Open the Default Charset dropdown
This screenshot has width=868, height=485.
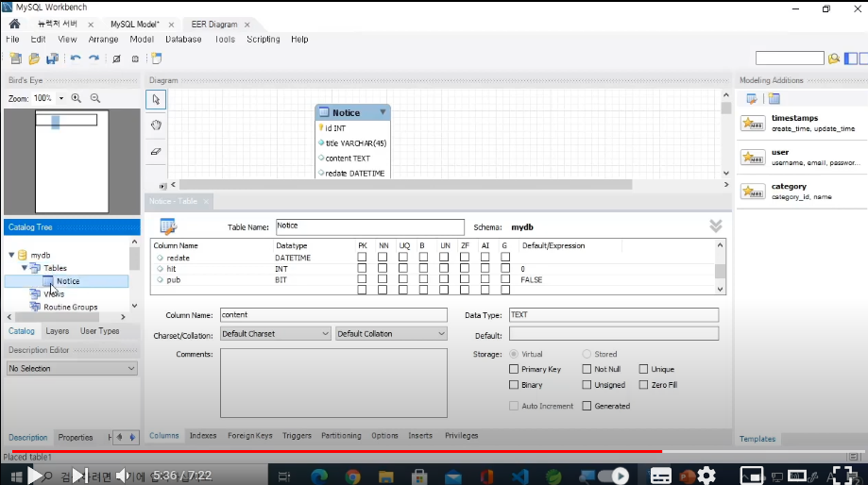pos(276,333)
